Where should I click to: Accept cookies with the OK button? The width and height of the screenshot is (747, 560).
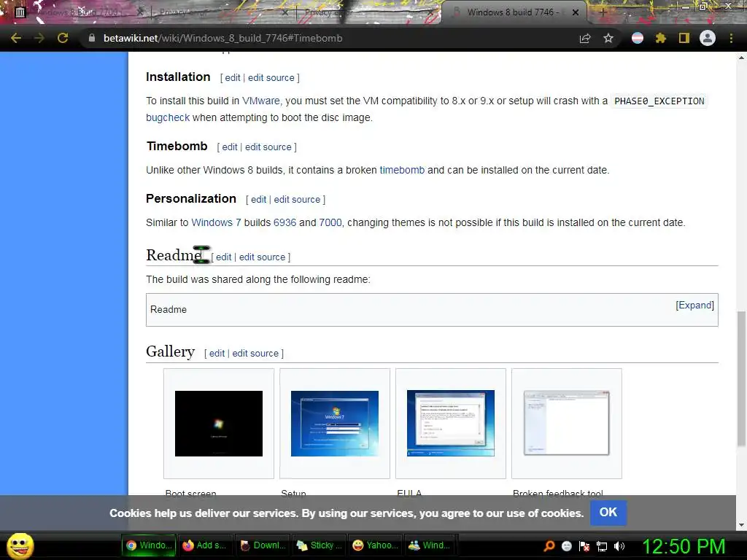tap(608, 513)
